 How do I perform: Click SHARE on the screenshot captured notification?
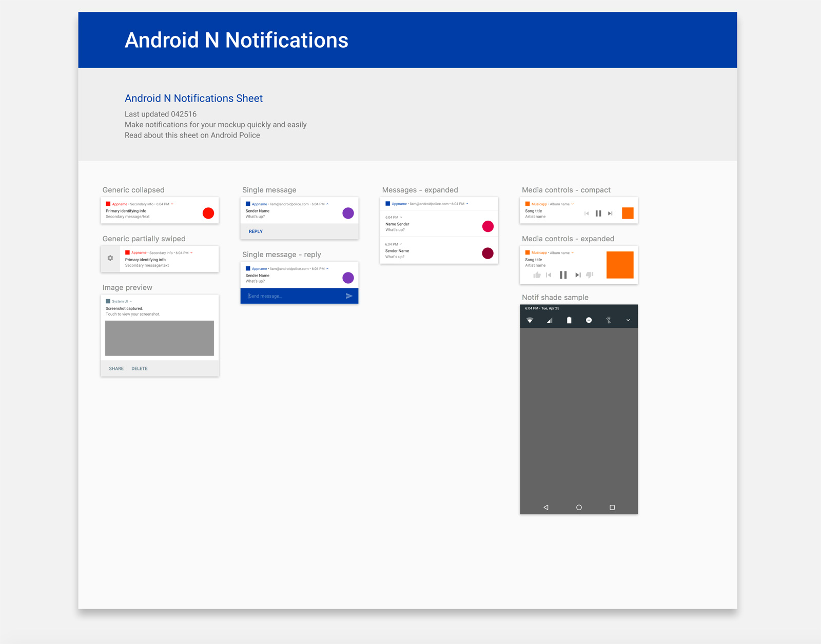tap(116, 368)
